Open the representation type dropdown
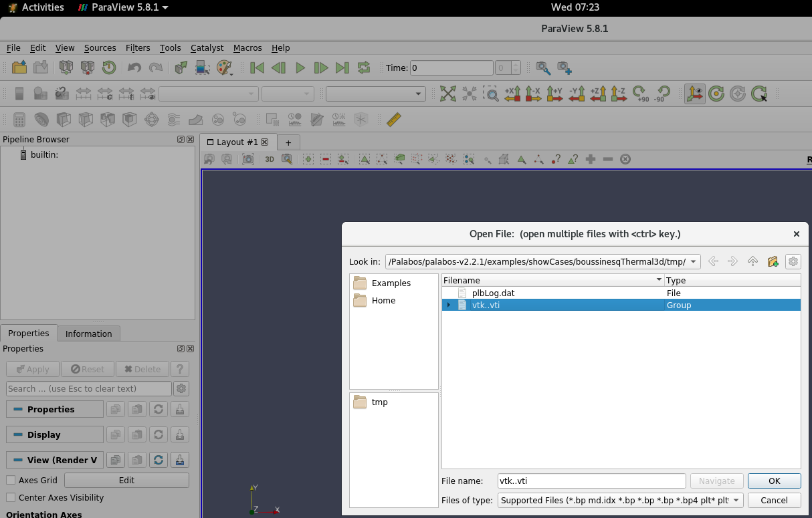Image resolution: width=812 pixels, height=518 pixels. point(376,94)
